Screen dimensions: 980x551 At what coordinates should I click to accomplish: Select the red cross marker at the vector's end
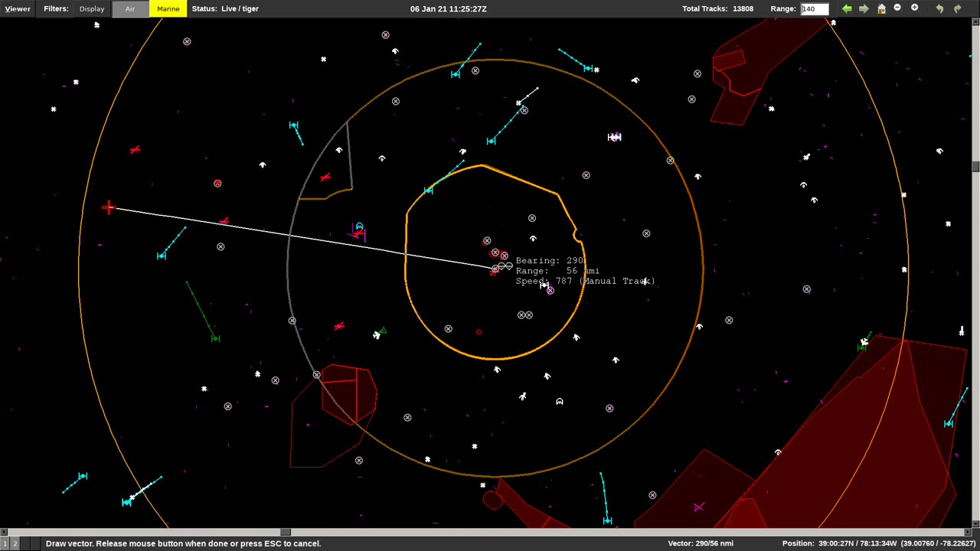point(108,207)
